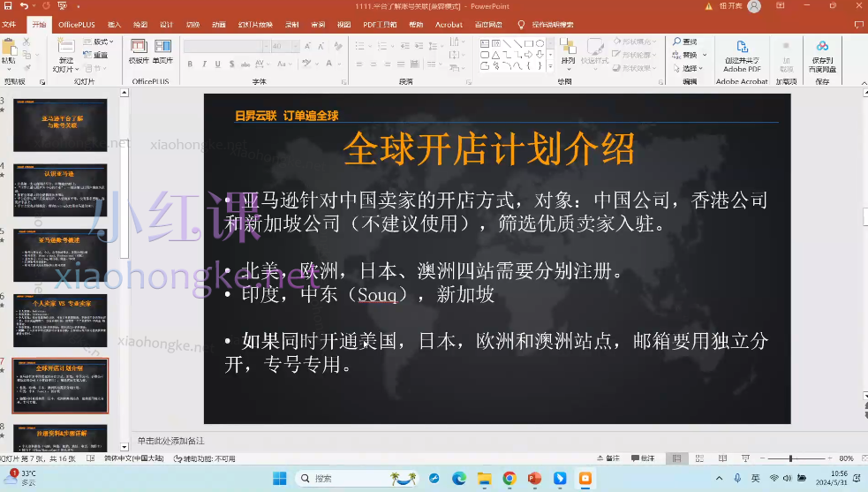The height and width of the screenshot is (492, 868).
Task: Click the right arrow shape in gallery
Action: (529, 55)
